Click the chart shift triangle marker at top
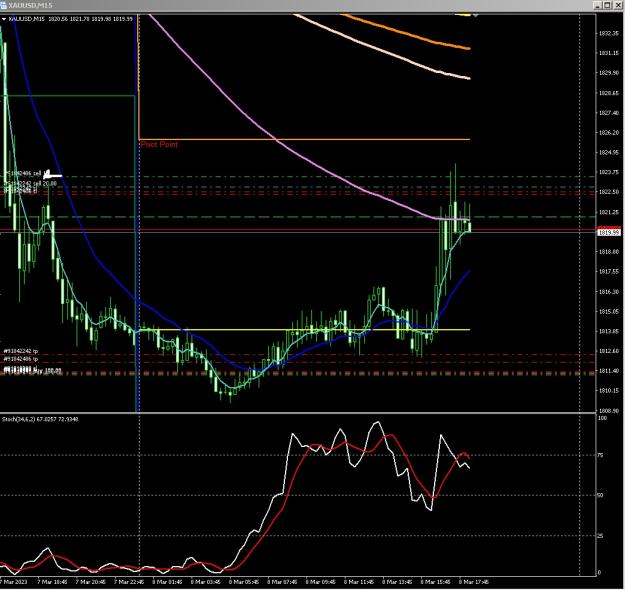 click(x=475, y=15)
